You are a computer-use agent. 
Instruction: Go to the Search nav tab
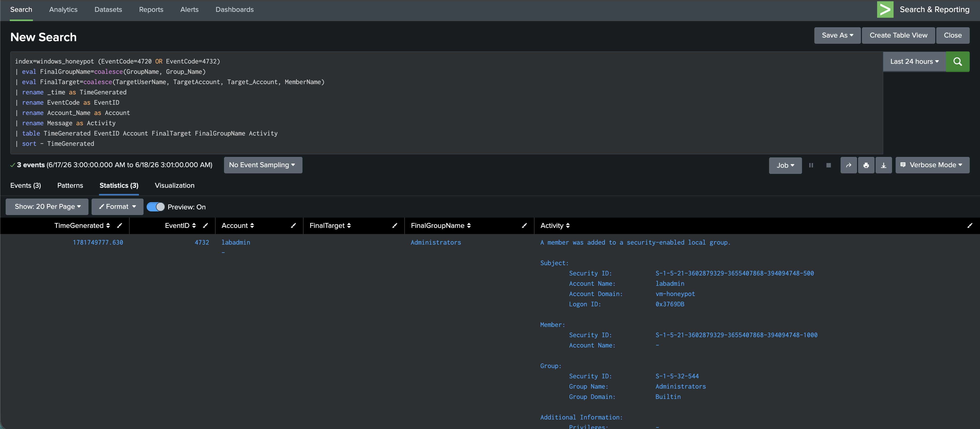pos(21,10)
